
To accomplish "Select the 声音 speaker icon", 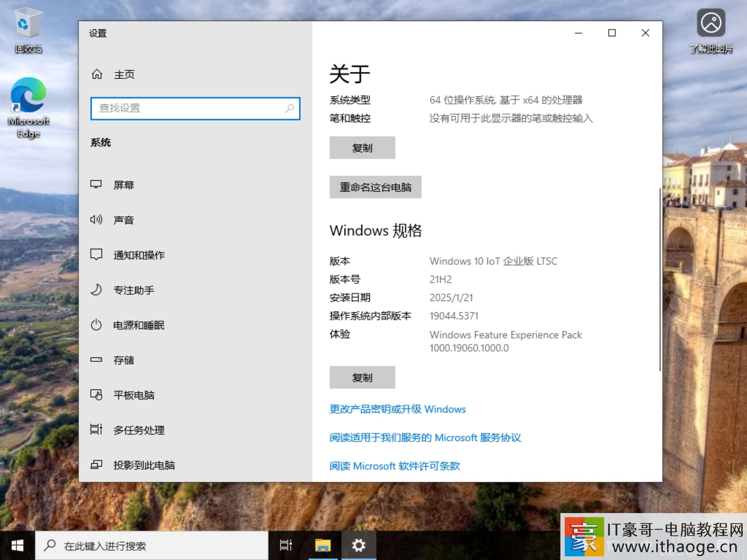I will click(96, 220).
